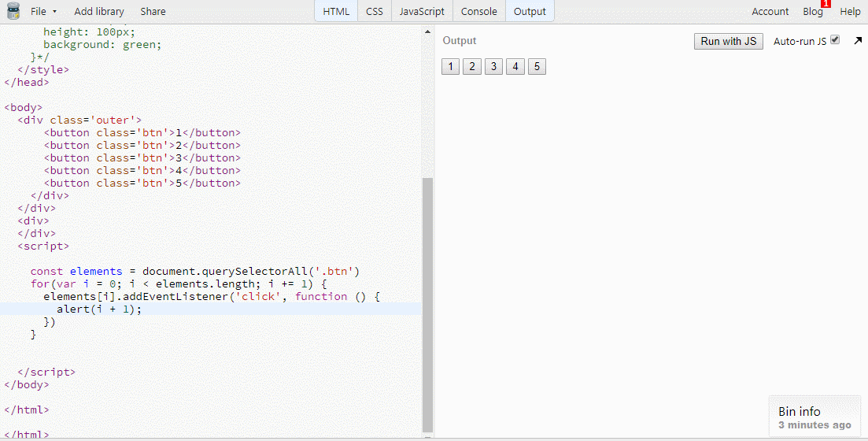Click output button 5
This screenshot has height=441, width=868.
(x=537, y=66)
